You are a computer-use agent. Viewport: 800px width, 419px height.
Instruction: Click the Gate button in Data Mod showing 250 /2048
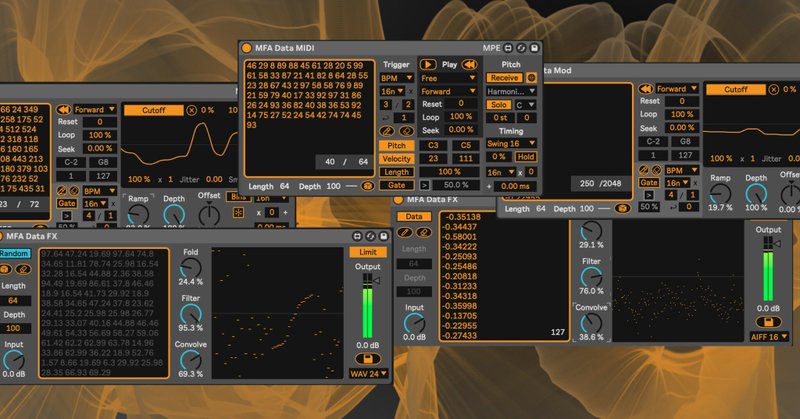tap(648, 182)
